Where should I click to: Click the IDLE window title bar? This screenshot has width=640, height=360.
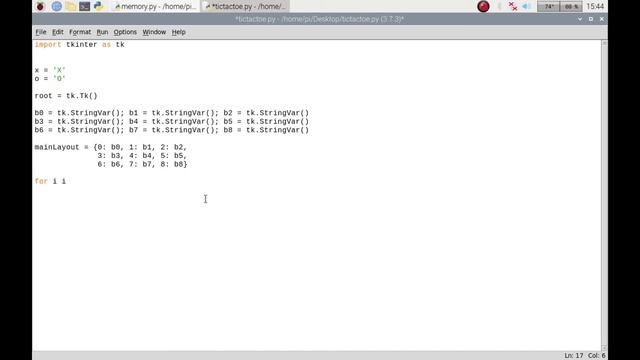[320, 19]
